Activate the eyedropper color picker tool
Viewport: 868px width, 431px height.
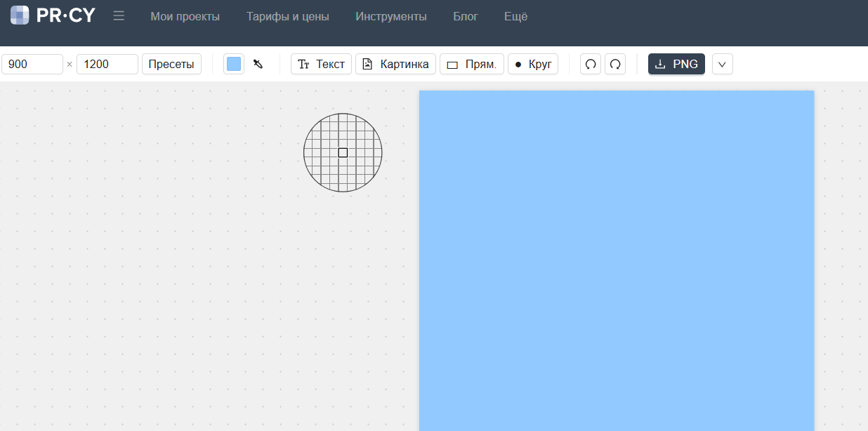coord(258,64)
